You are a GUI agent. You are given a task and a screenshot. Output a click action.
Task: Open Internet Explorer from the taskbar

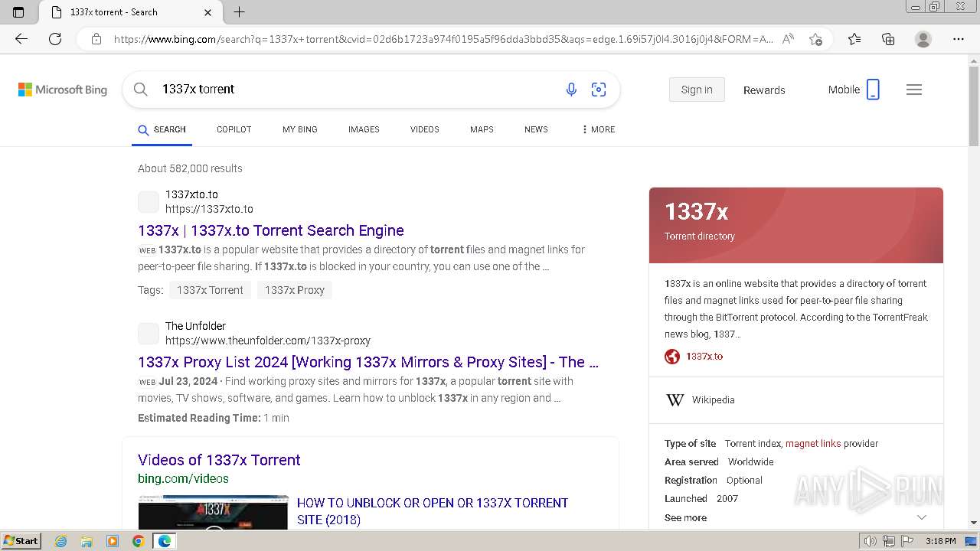point(61,541)
